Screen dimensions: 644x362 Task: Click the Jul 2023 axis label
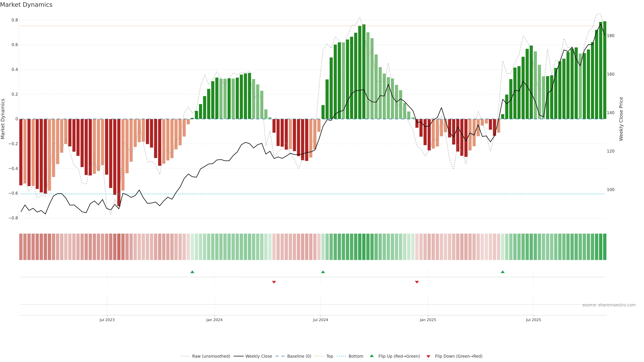point(107,320)
